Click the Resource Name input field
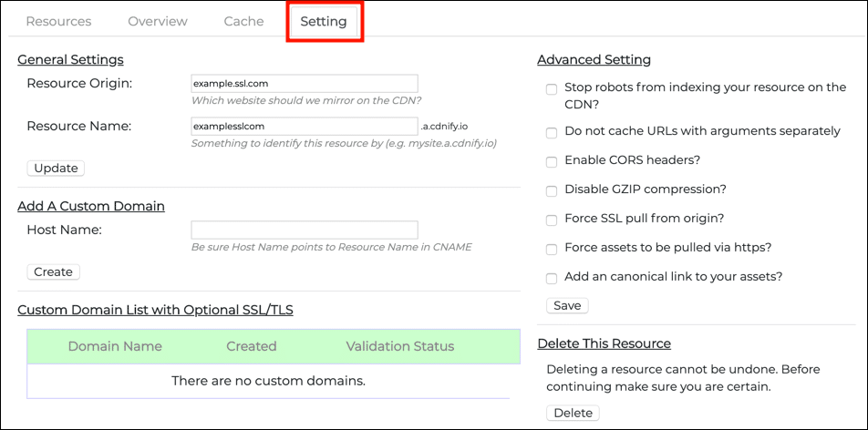The height and width of the screenshot is (430, 868). coord(304,126)
